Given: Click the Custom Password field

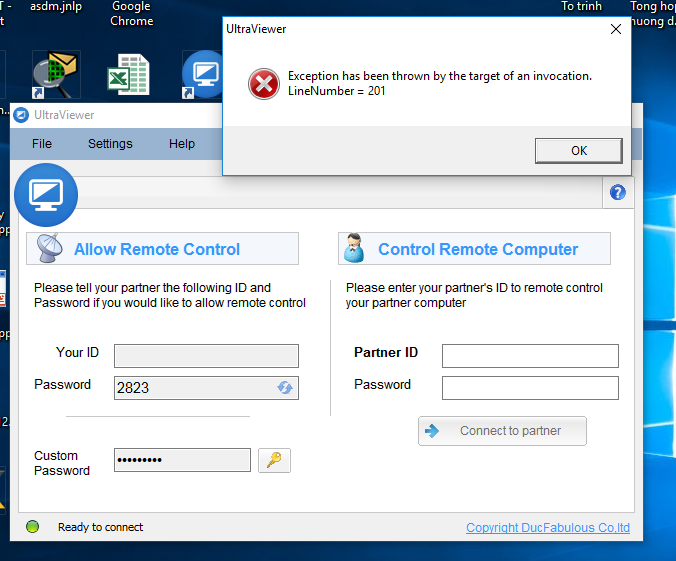Looking at the screenshot, I should pyautogui.click(x=182, y=460).
